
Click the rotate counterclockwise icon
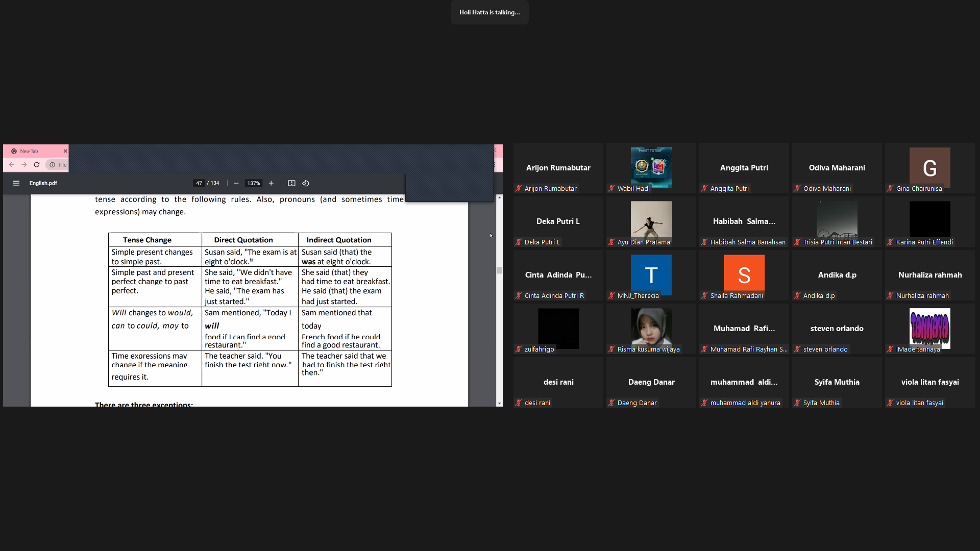coord(306,183)
